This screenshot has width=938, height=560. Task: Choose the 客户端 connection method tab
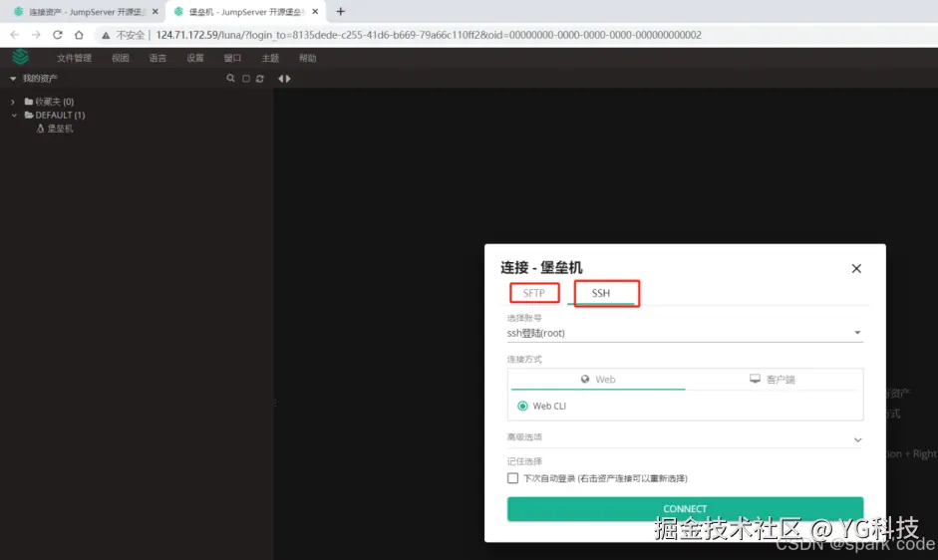pos(772,380)
